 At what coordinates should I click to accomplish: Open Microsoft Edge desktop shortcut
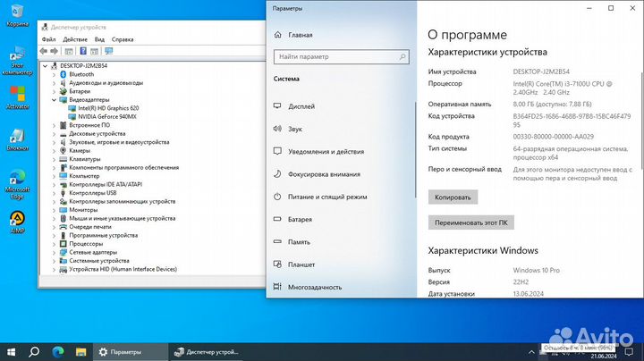click(x=17, y=184)
